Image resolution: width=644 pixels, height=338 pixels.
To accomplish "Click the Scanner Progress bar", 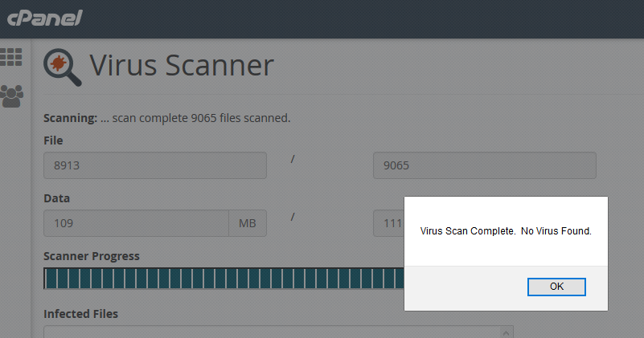I will 224,279.
